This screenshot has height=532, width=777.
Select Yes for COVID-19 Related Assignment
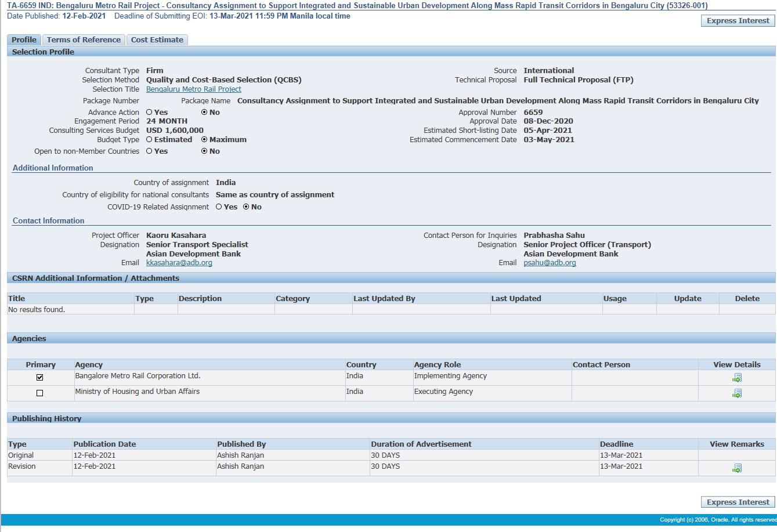(219, 207)
